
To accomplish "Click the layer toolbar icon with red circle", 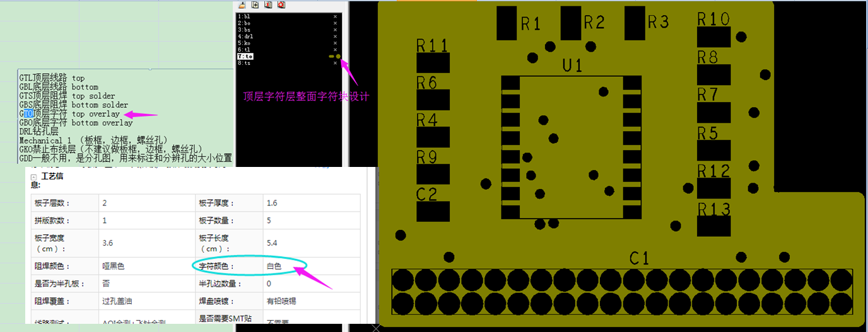I will [x=281, y=4].
